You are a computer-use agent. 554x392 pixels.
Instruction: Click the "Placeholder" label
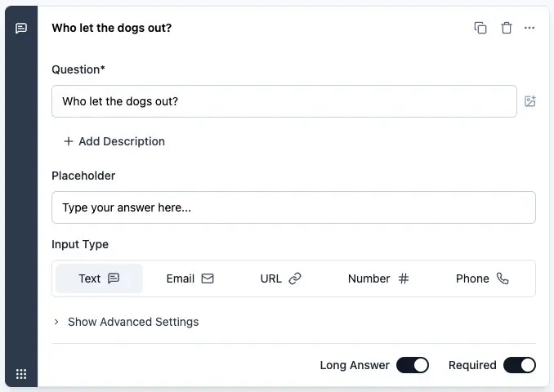coord(83,176)
